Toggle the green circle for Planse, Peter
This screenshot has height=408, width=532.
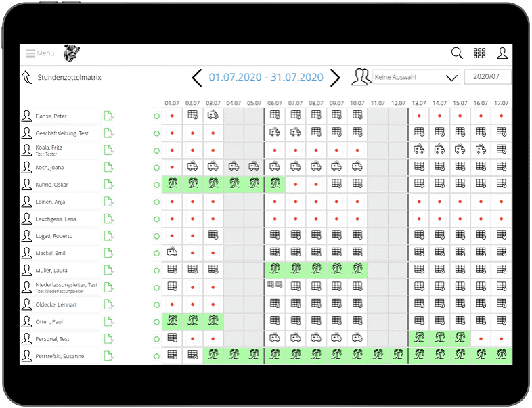(157, 116)
